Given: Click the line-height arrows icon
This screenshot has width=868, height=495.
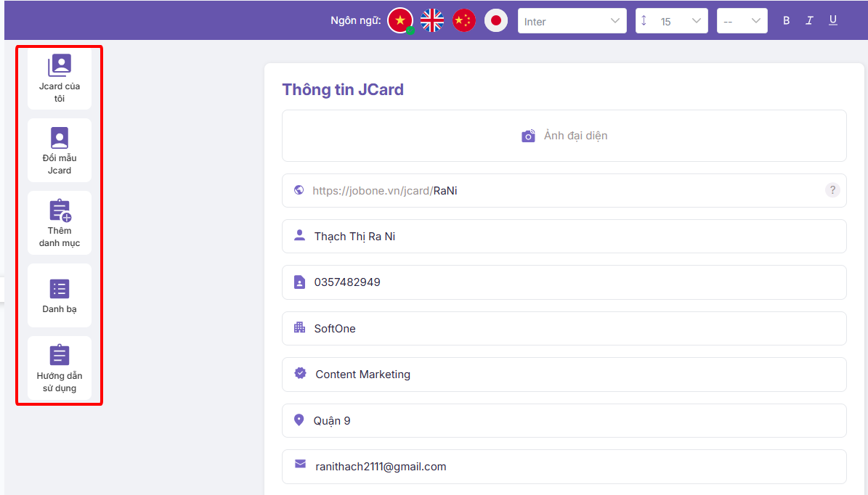Looking at the screenshot, I should 644,20.
